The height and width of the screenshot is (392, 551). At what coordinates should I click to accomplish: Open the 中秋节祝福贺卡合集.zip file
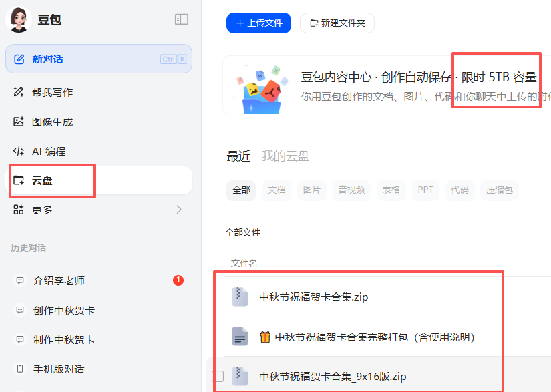(313, 297)
